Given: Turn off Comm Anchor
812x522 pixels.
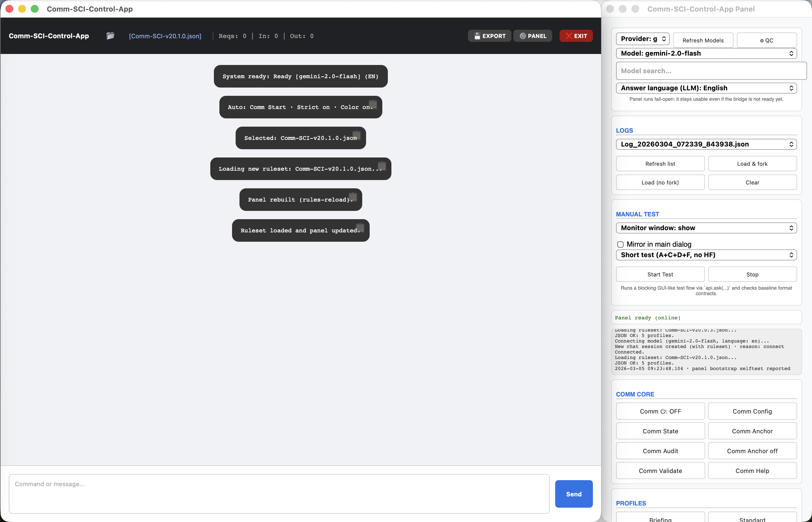Looking at the screenshot, I should point(752,450).
